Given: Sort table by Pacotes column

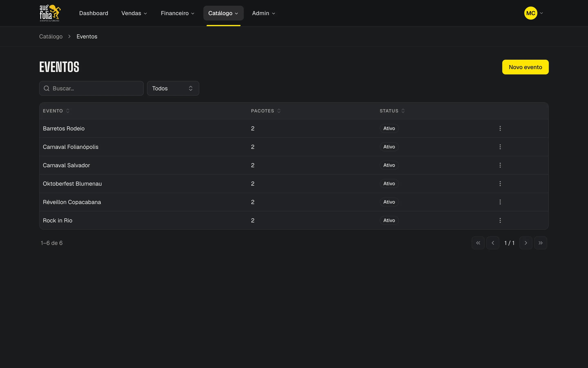Looking at the screenshot, I should (x=266, y=111).
